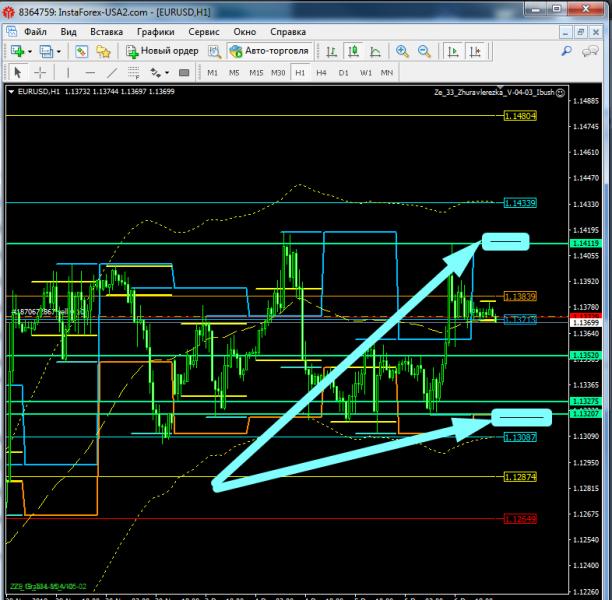The height and width of the screenshot is (600, 612).
Task: Zoom out of the chart
Action: coord(424,50)
